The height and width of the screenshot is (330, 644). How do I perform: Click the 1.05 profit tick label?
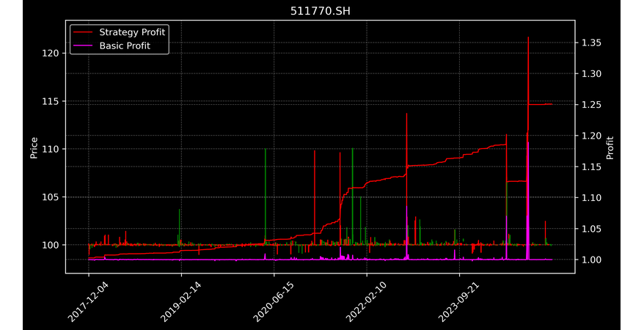(591, 229)
